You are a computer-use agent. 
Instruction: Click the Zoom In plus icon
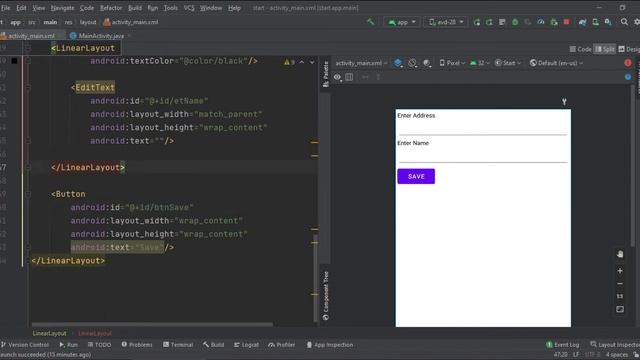point(620,271)
